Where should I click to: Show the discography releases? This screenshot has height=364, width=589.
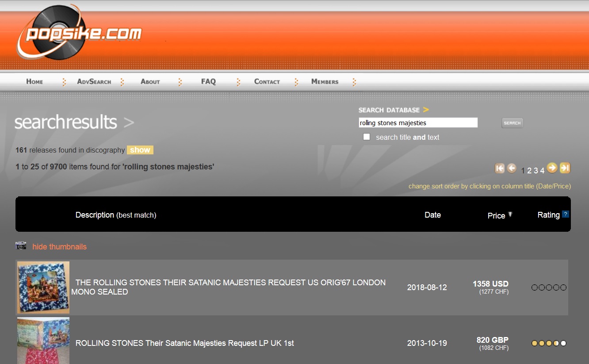(140, 150)
